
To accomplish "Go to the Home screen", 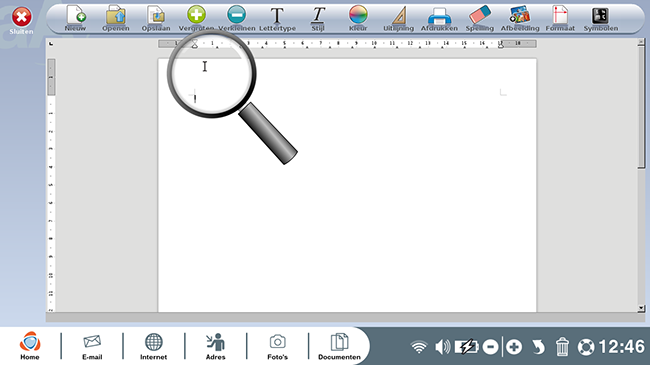I will pyautogui.click(x=30, y=346).
